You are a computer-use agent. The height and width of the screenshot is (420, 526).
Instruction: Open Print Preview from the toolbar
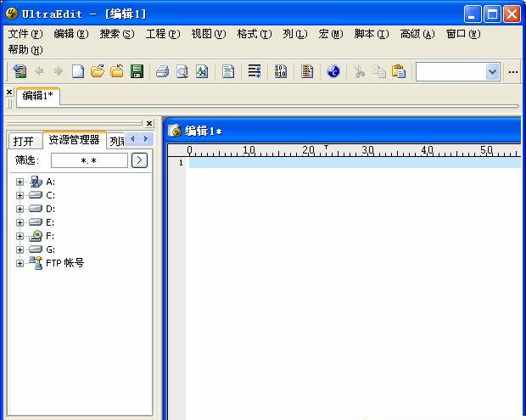click(x=182, y=72)
